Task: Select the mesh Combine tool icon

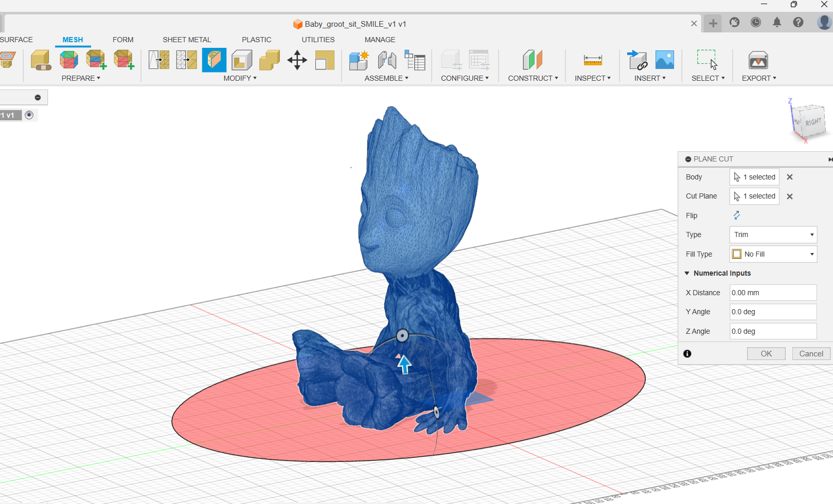Action: 269,60
